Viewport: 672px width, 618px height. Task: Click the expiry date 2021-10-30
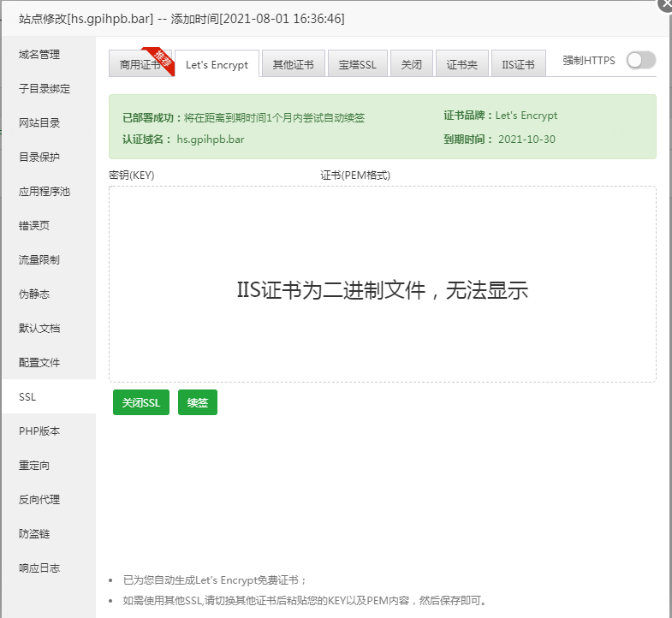coord(526,140)
